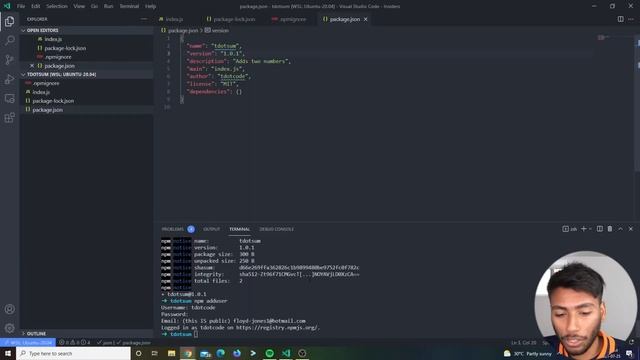Open Cortana circle on taskbar
Screen dimensions: 640x360
pos(138,353)
